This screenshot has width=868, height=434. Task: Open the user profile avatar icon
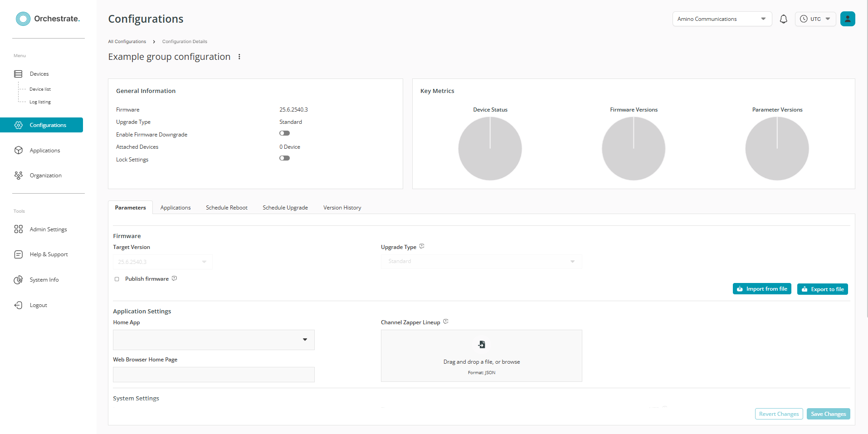click(847, 19)
